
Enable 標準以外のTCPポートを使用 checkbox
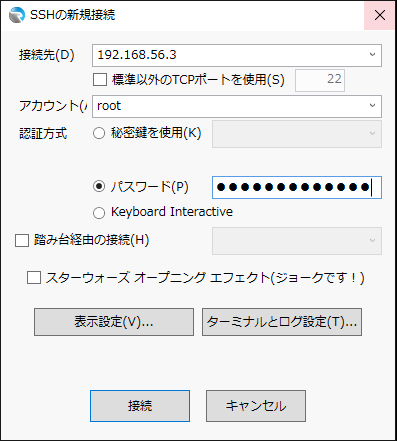pos(100,80)
